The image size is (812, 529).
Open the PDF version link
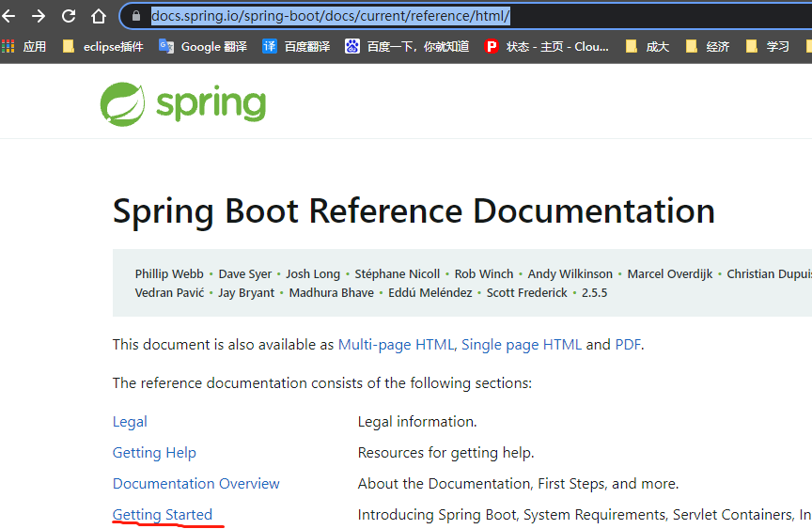[628, 345]
